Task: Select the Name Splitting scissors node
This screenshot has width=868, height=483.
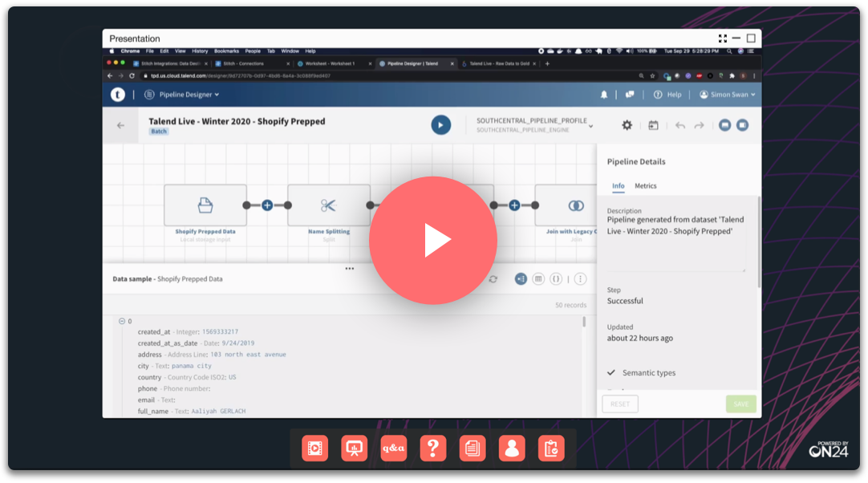Action: pos(329,205)
